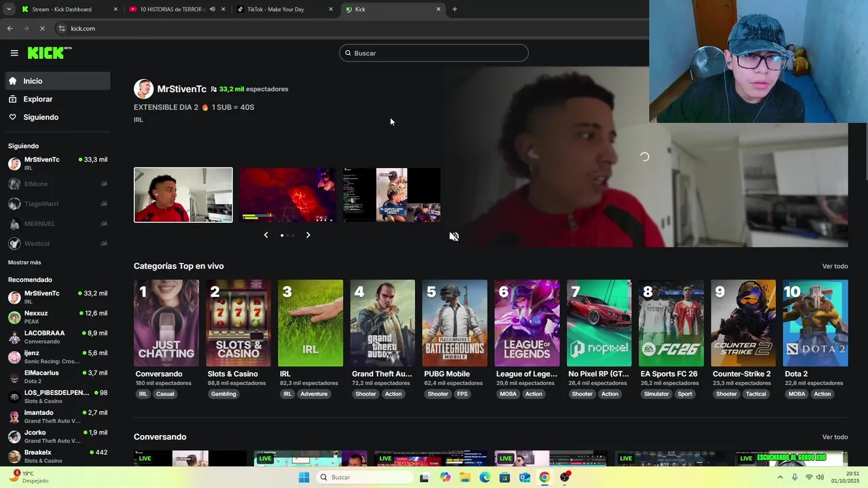Viewport: 868px width, 488px height.
Task: Open a new browser tab
Action: pos(454,9)
